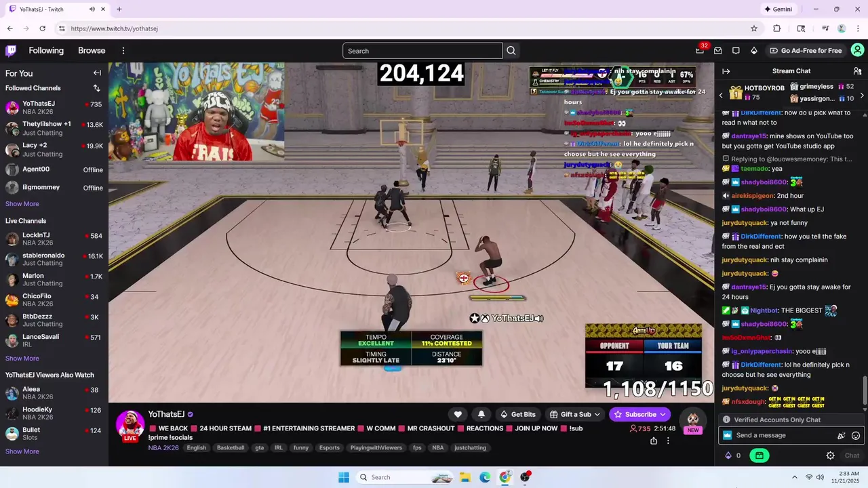This screenshot has height=488, width=868.
Task: Click the Twitch search box
Action: 422,51
